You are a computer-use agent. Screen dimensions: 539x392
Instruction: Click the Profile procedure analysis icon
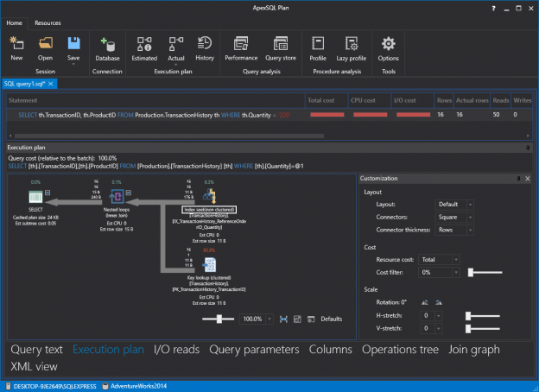pos(318,44)
